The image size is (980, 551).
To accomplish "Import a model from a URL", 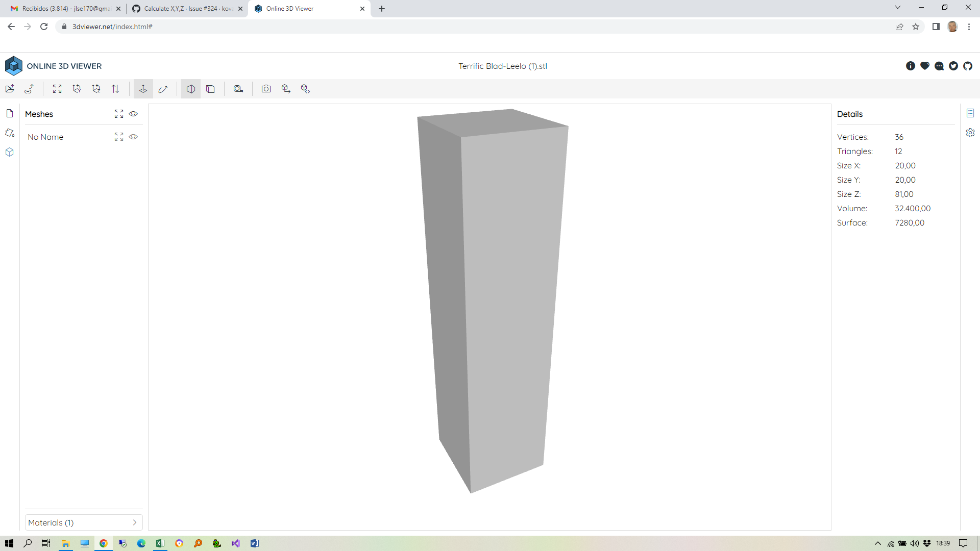I will click(29, 88).
